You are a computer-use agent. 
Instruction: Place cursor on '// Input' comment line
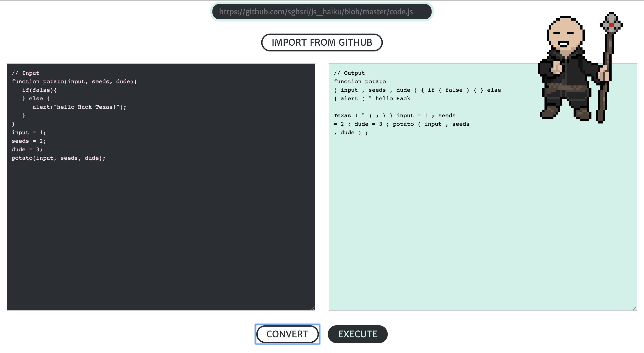(x=25, y=73)
